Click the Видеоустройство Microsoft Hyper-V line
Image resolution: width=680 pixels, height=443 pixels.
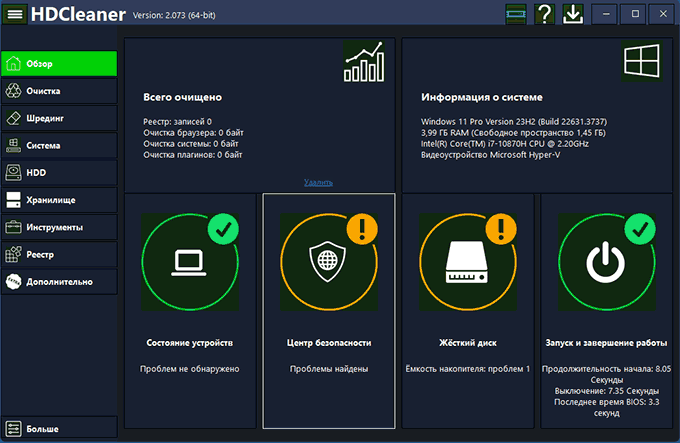[490, 155]
